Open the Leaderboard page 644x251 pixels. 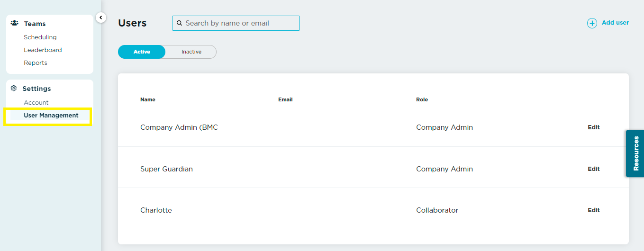click(43, 50)
